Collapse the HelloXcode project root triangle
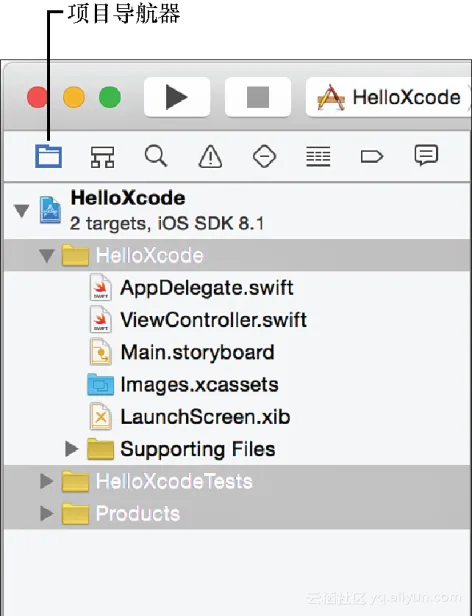 pyautogui.click(x=21, y=211)
